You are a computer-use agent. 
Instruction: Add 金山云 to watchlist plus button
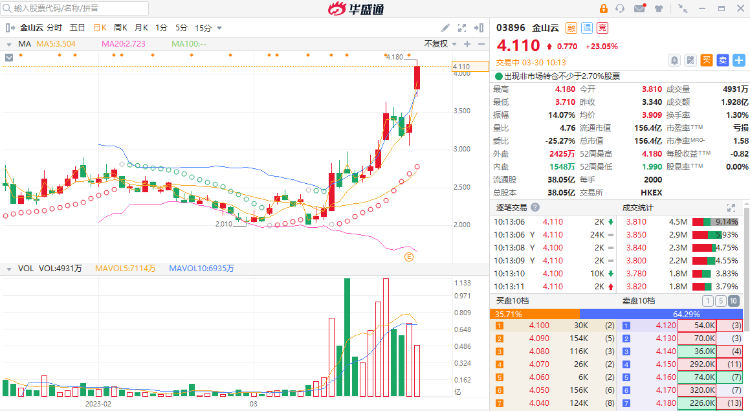[739, 60]
